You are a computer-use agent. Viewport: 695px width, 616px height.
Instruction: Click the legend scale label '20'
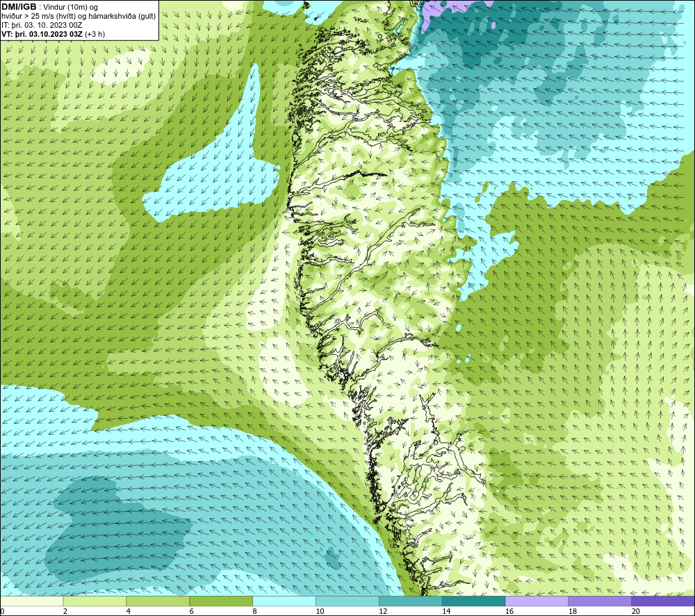point(636,611)
